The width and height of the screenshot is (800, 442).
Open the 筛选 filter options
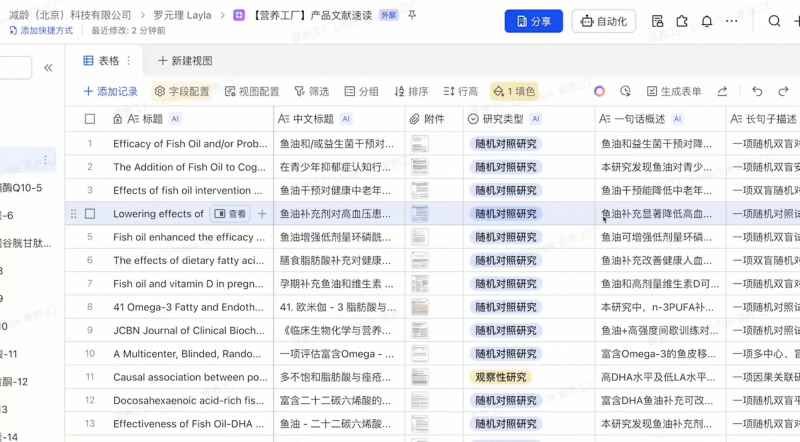[312, 91]
